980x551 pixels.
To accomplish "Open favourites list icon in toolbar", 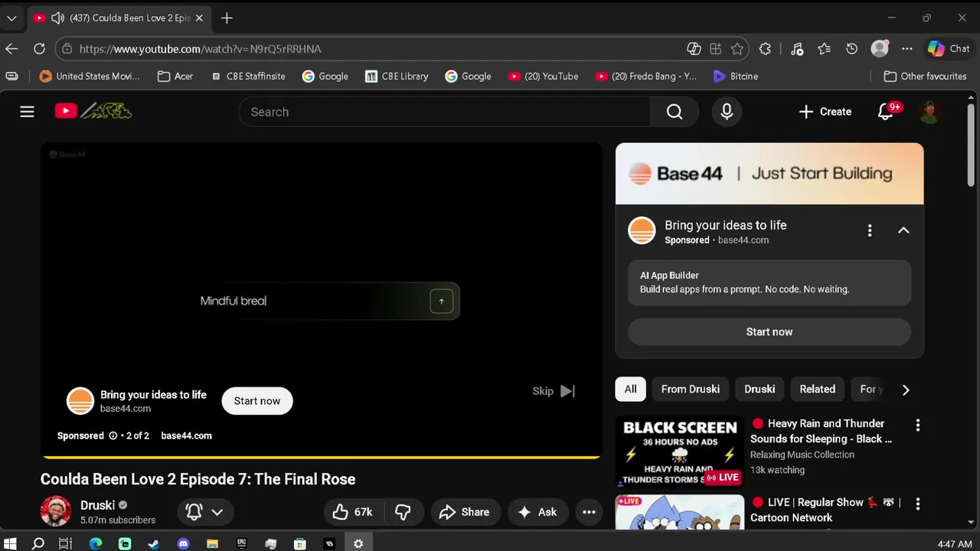I will pyautogui.click(x=824, y=48).
